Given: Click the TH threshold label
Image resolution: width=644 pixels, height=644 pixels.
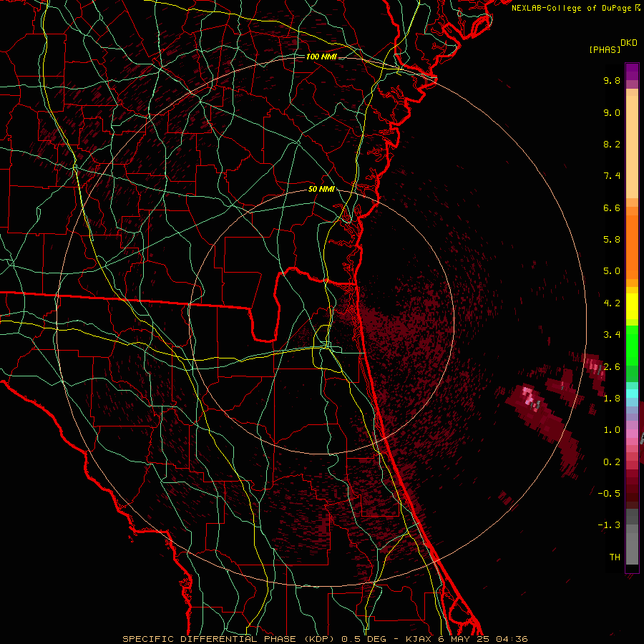Looking at the screenshot, I should [x=615, y=557].
